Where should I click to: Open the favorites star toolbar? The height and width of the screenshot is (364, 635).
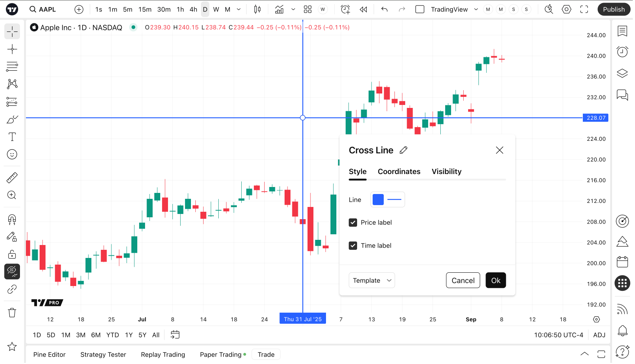[12, 347]
